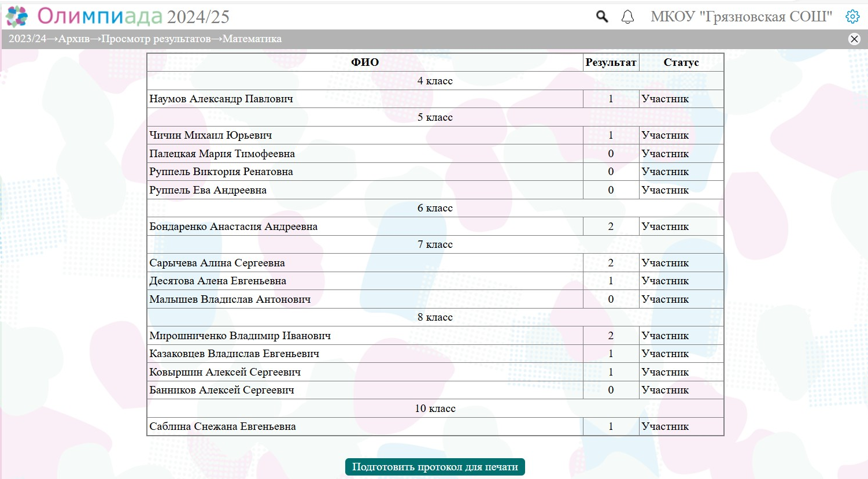
Task: Click Подготовить протокол для печати button
Action: pos(435,467)
